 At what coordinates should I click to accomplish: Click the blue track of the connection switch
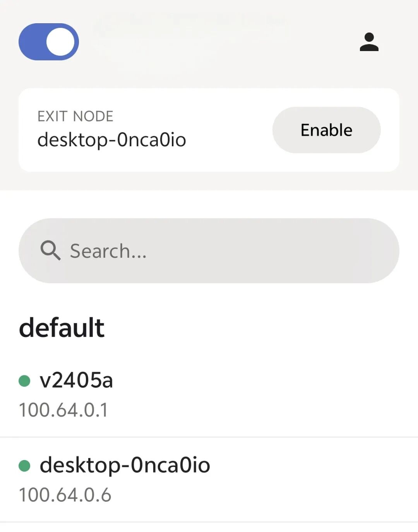point(32,42)
